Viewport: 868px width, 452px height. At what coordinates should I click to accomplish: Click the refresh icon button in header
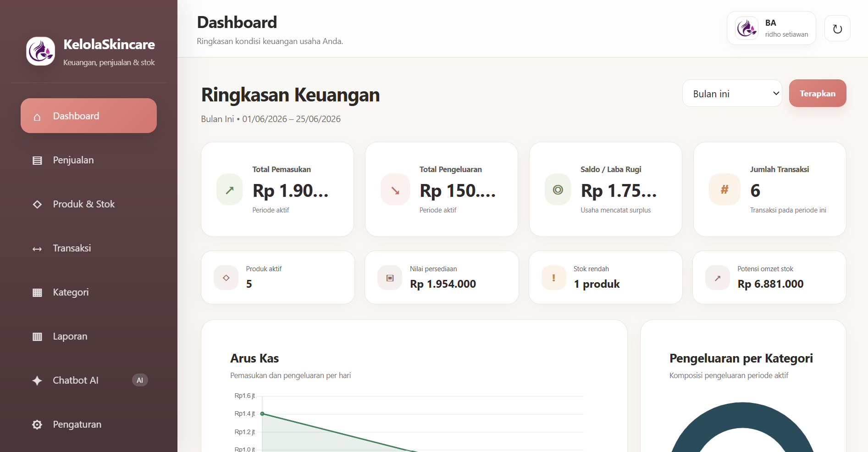tap(837, 28)
